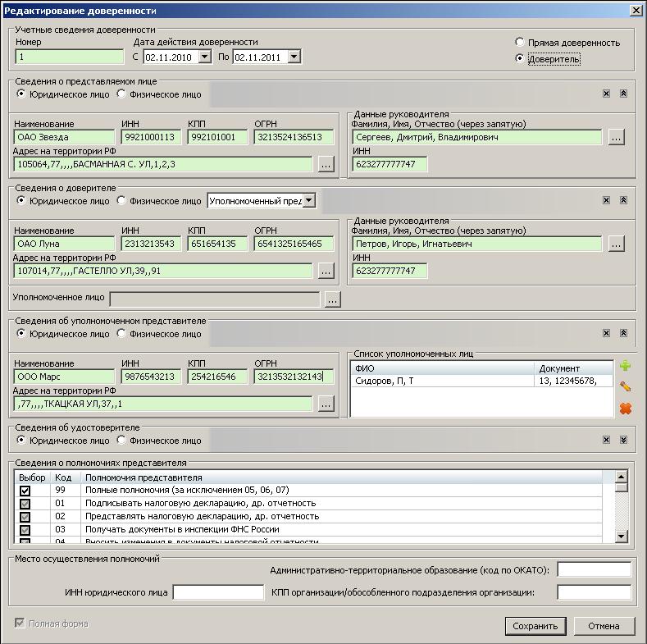This screenshot has height=644, width=647.
Task: Browse for the Уполномоченное лицо field
Action: tap(333, 299)
